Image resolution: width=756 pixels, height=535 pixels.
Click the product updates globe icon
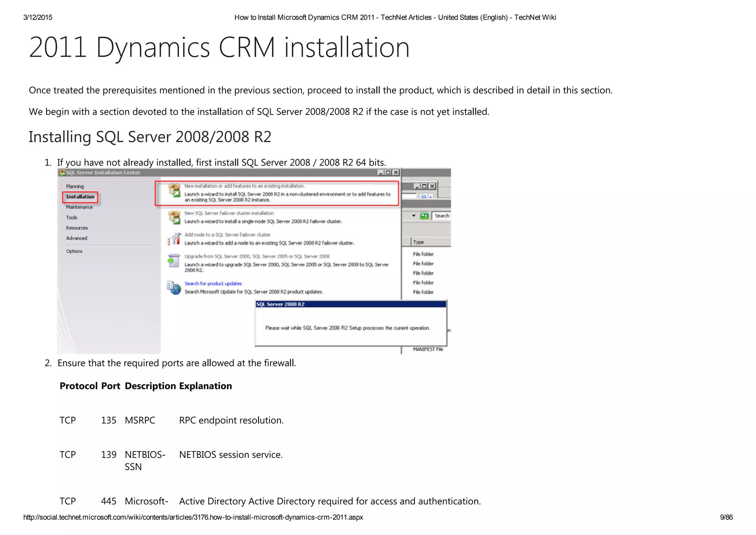pyautogui.click(x=174, y=287)
